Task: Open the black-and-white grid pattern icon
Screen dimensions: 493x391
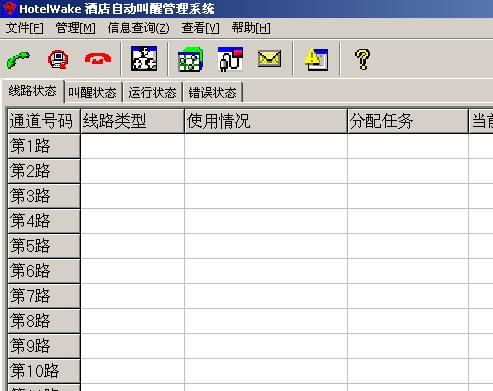Action: 144,59
